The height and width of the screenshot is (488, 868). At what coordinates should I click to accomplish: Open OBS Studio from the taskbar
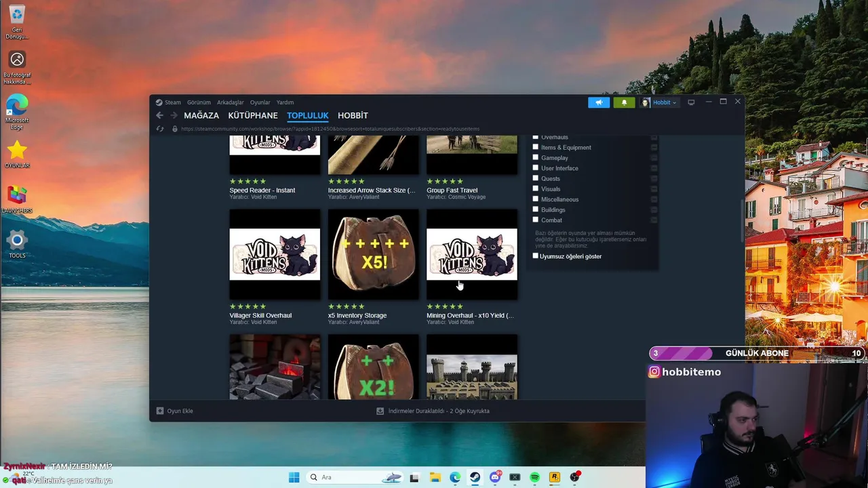(x=575, y=477)
